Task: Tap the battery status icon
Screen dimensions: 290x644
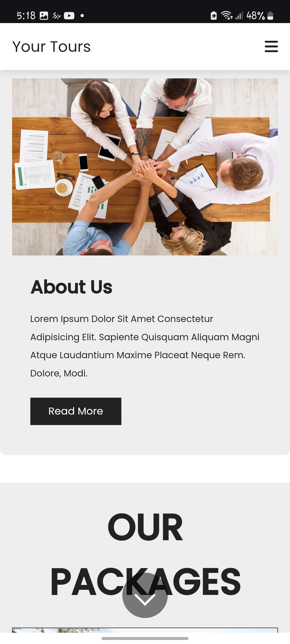Action: [270, 16]
